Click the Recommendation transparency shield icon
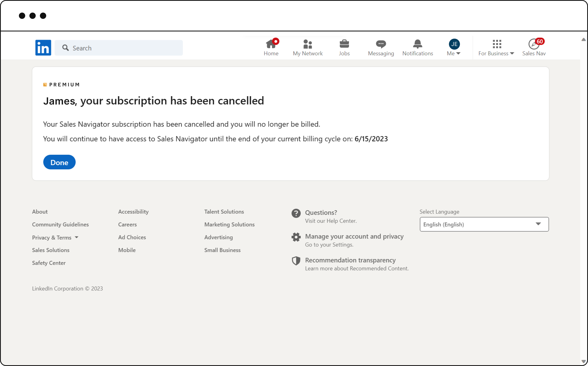 point(296,261)
